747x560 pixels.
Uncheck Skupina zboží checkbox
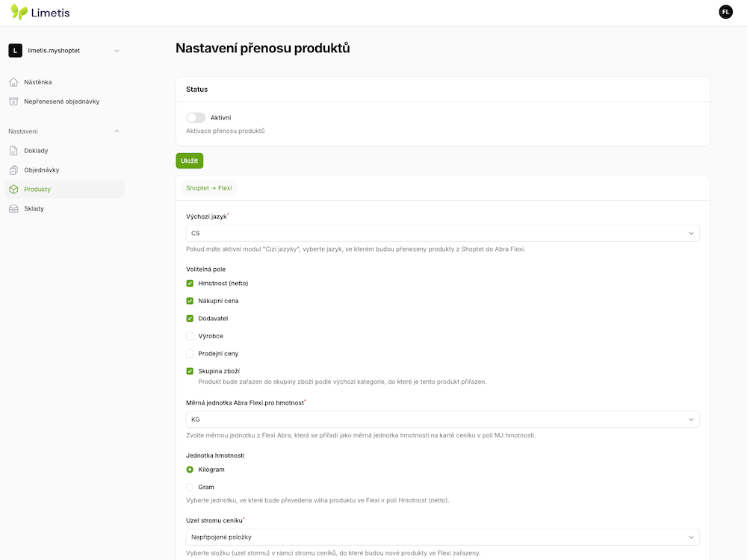pos(190,371)
